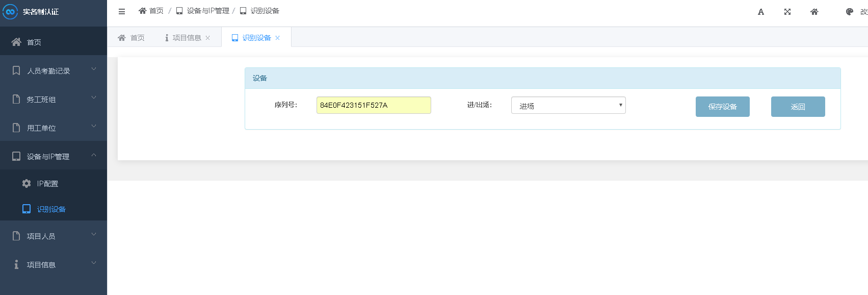Click the font size 'A' icon
Viewport: 868px width, 295px height.
pos(760,12)
